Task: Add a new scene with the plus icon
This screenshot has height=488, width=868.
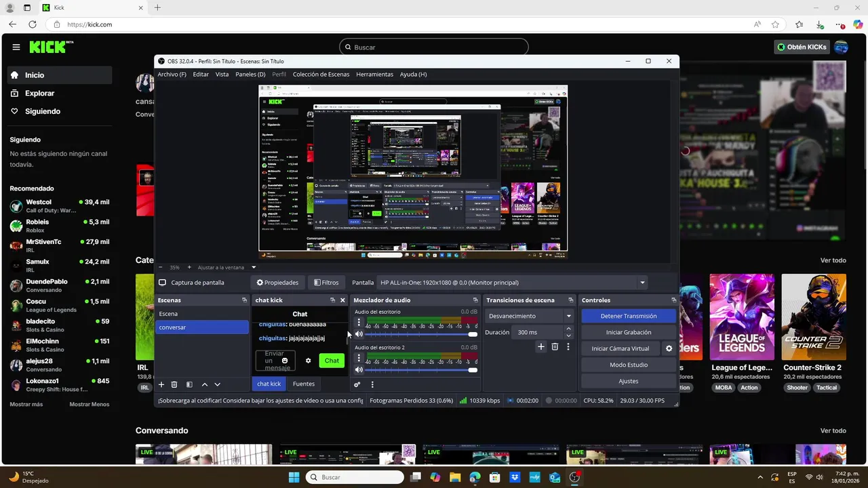Action: coord(161,384)
